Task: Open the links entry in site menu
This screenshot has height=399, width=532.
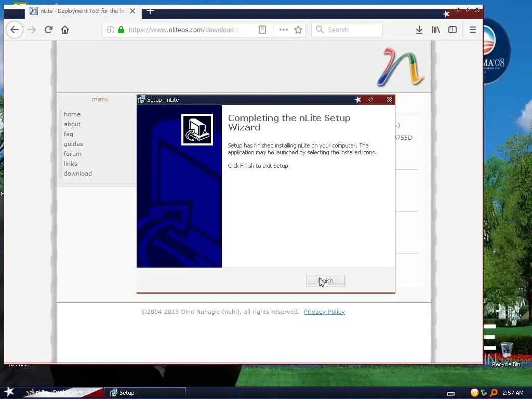Action: pos(71,164)
